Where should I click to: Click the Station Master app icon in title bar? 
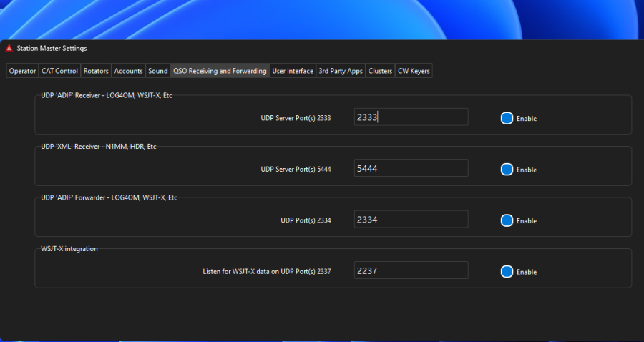point(9,49)
